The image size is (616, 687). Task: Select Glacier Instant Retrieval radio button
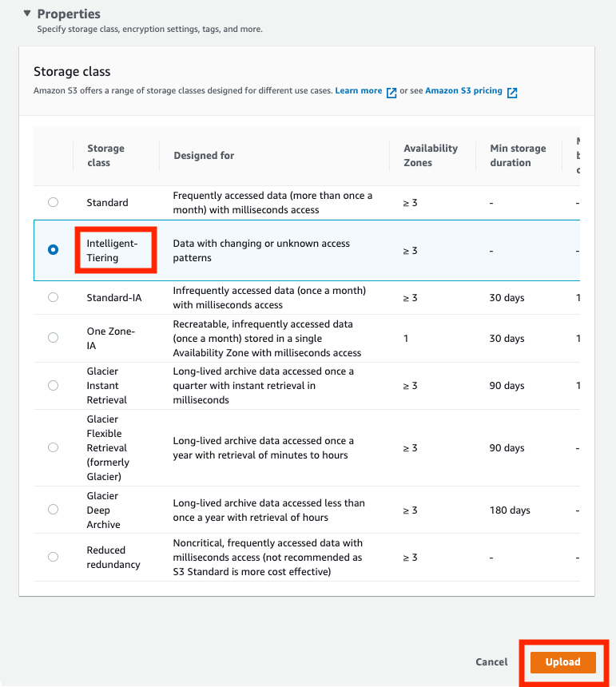53,385
